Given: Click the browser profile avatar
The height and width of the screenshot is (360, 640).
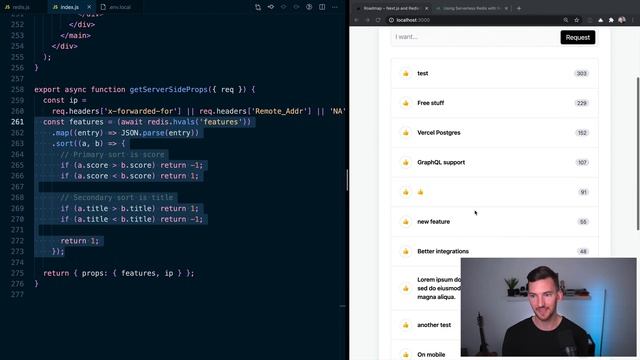Looking at the screenshot, I should (x=622, y=20).
